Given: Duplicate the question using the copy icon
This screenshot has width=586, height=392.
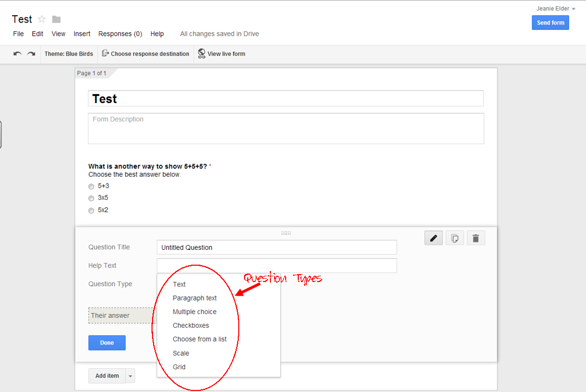Looking at the screenshot, I should (454, 238).
